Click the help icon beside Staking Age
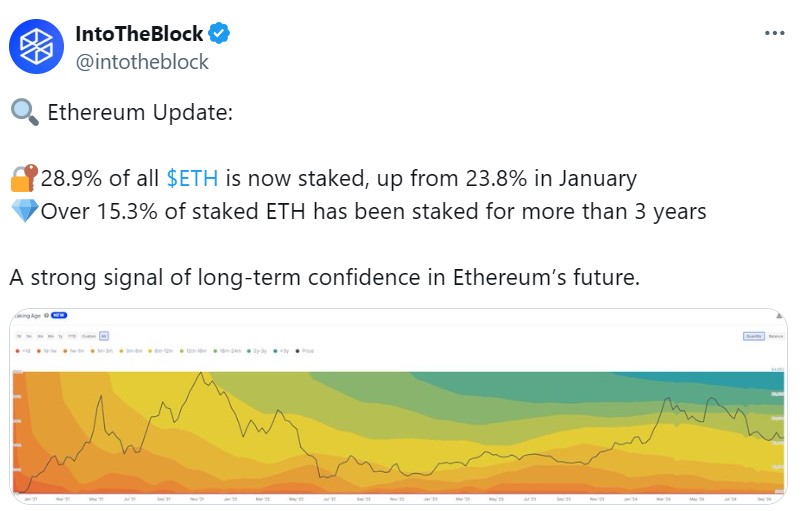 (x=46, y=315)
